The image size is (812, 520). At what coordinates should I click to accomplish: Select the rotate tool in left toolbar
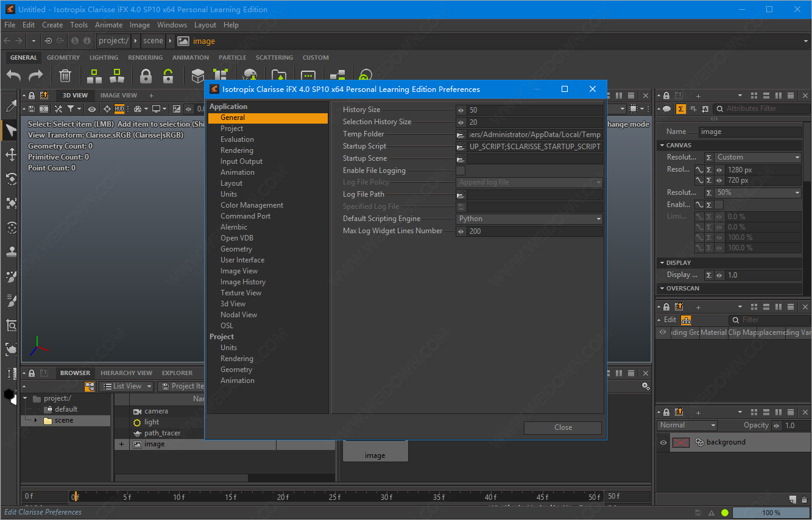11,178
